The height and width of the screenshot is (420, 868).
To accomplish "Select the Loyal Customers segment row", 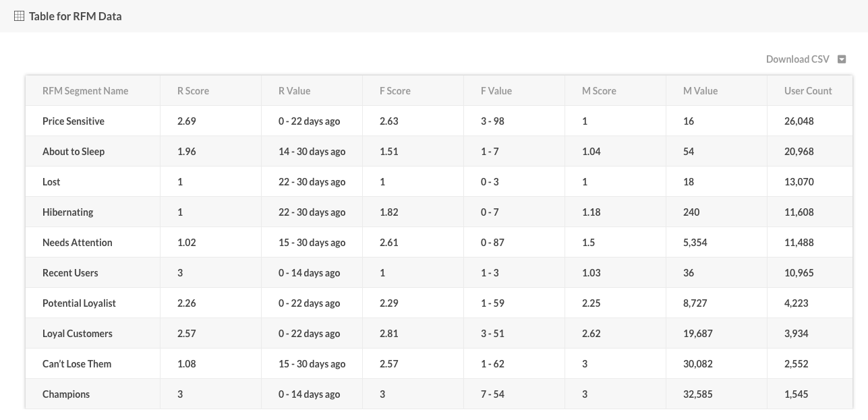I will click(77, 334).
